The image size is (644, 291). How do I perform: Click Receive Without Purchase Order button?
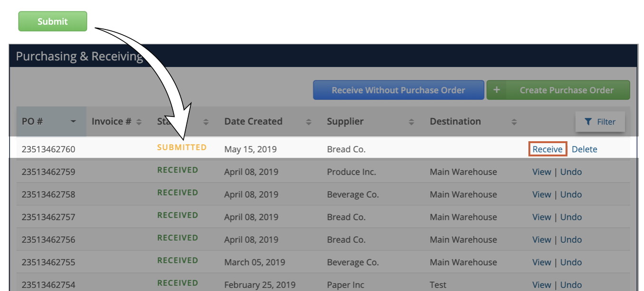pyautogui.click(x=399, y=90)
